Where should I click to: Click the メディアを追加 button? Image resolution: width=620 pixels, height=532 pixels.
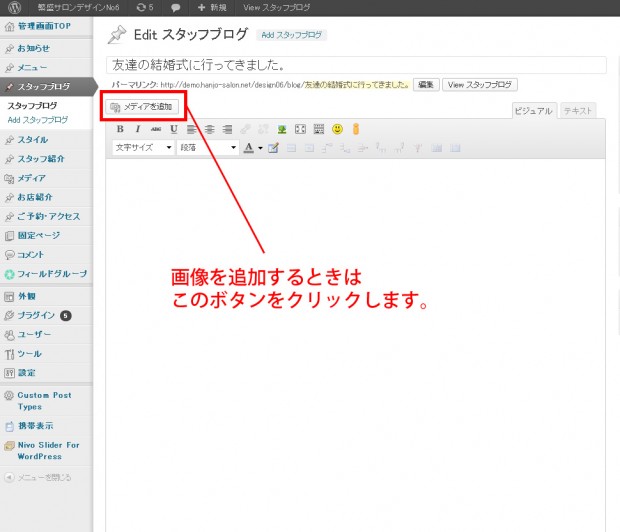(142, 106)
